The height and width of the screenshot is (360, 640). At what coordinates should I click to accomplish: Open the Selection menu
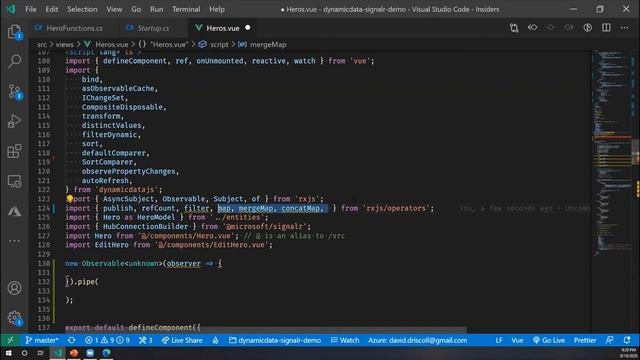coord(82,9)
